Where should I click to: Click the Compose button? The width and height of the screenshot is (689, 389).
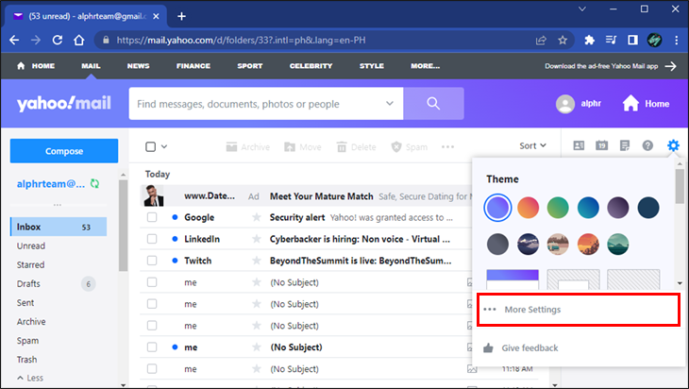pos(64,151)
